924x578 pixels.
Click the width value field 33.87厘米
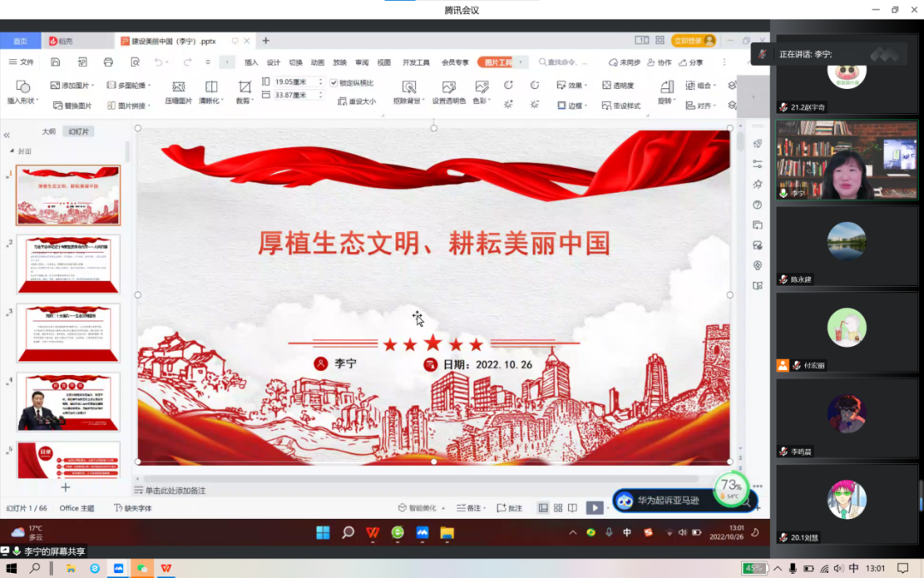coord(294,95)
